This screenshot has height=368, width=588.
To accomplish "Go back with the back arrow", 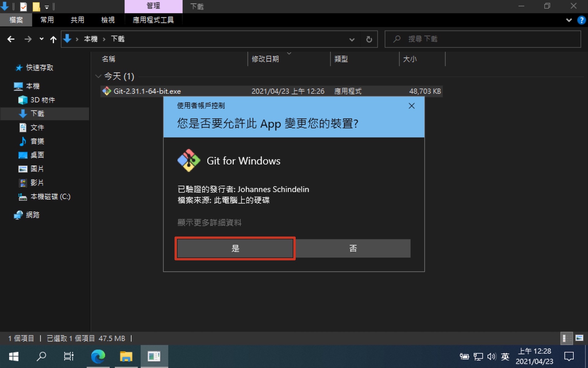I will pyautogui.click(x=11, y=39).
